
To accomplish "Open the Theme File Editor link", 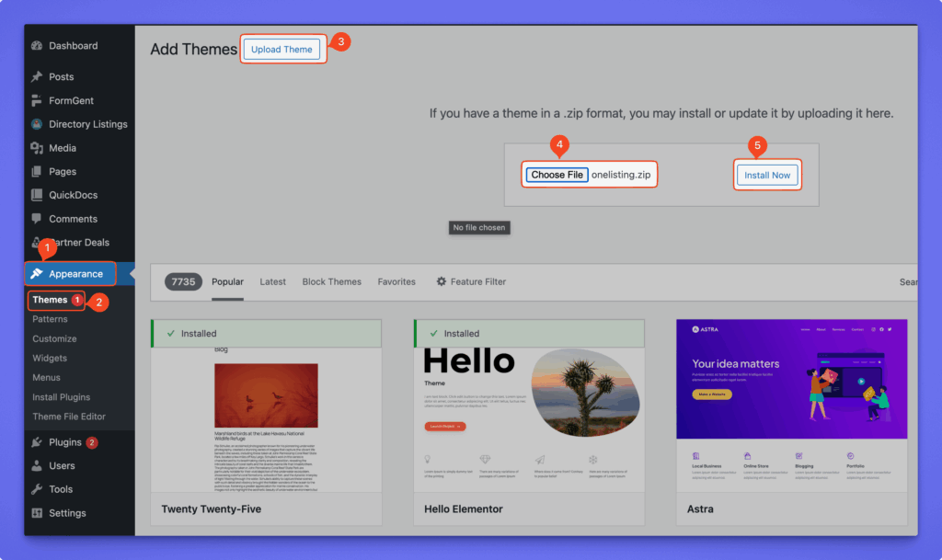I will (69, 417).
